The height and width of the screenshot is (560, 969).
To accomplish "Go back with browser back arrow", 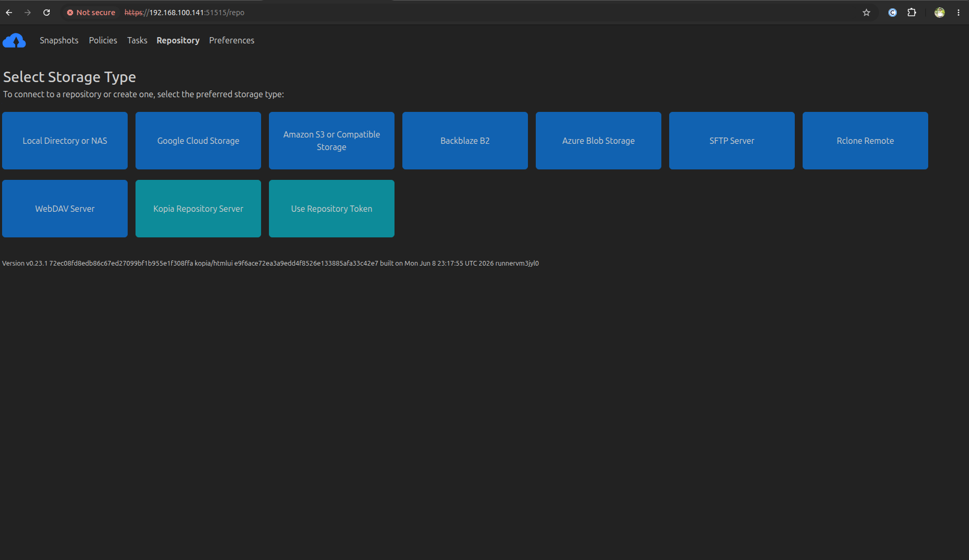I will click(9, 13).
